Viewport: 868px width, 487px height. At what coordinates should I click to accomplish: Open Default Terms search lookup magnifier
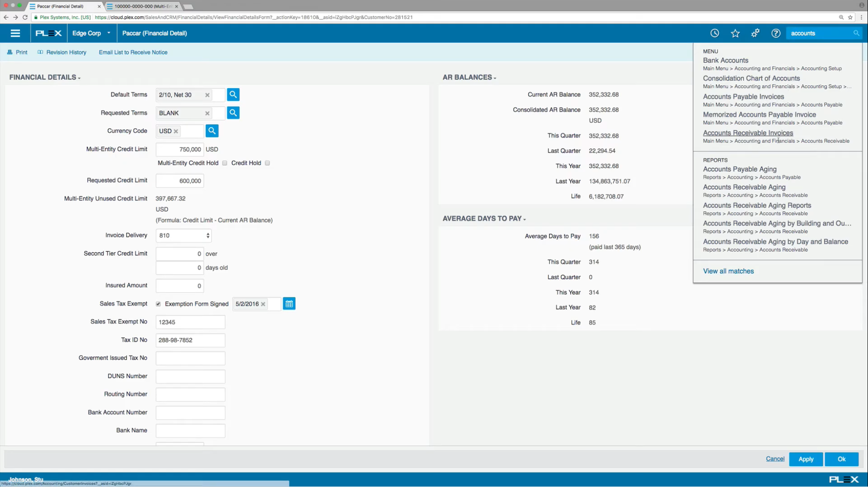(x=233, y=94)
